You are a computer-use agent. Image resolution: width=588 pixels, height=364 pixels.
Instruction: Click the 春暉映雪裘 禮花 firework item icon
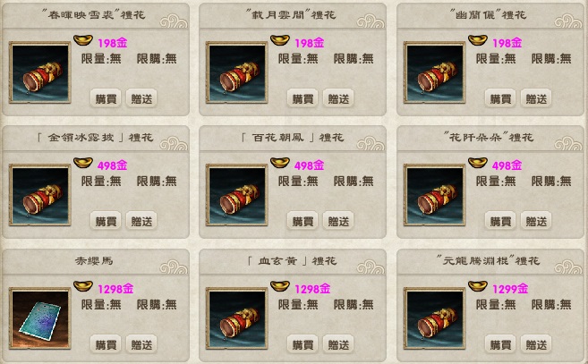click(x=40, y=72)
